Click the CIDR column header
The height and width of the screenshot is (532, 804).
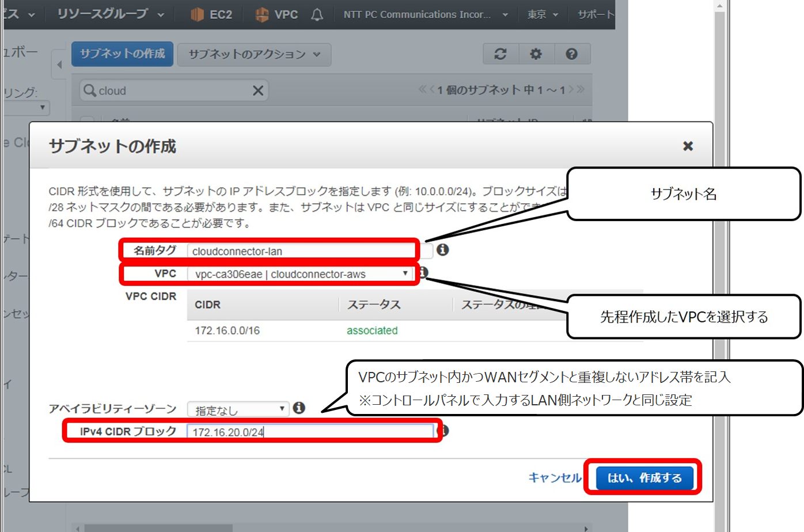tap(208, 305)
